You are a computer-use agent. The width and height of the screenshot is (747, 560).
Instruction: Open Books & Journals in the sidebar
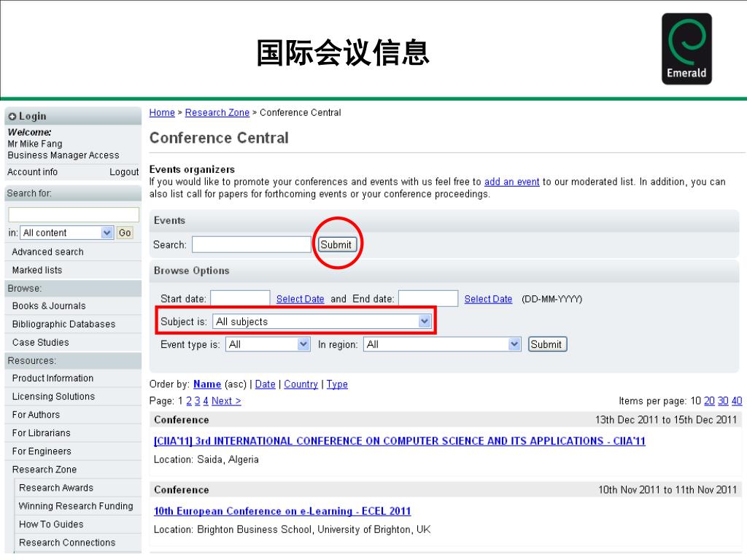pos(49,306)
